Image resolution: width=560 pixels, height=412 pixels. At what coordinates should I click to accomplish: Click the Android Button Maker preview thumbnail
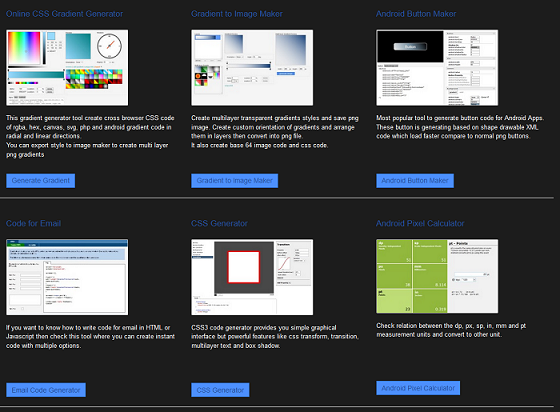pyautogui.click(x=437, y=67)
